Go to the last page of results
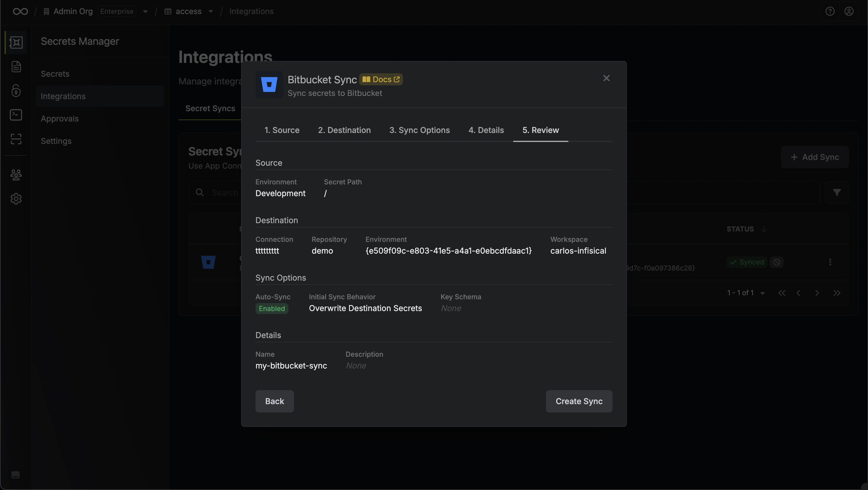Screen dimensions: 868x490 click(x=837, y=293)
